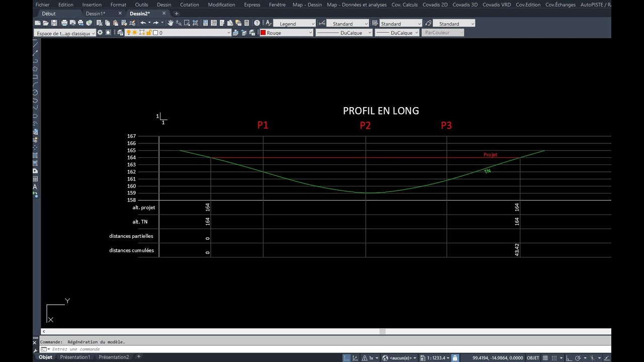644x362 pixels.
Task: Click the layer 0 white color square
Action: [x=155, y=33]
